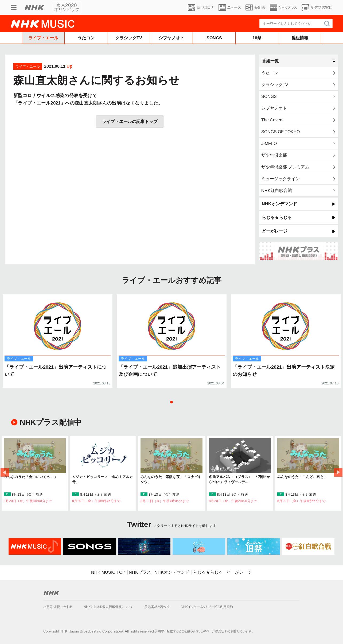Open うたコン in the sidebar list
This screenshot has height=644, width=343.
pyautogui.click(x=299, y=73)
